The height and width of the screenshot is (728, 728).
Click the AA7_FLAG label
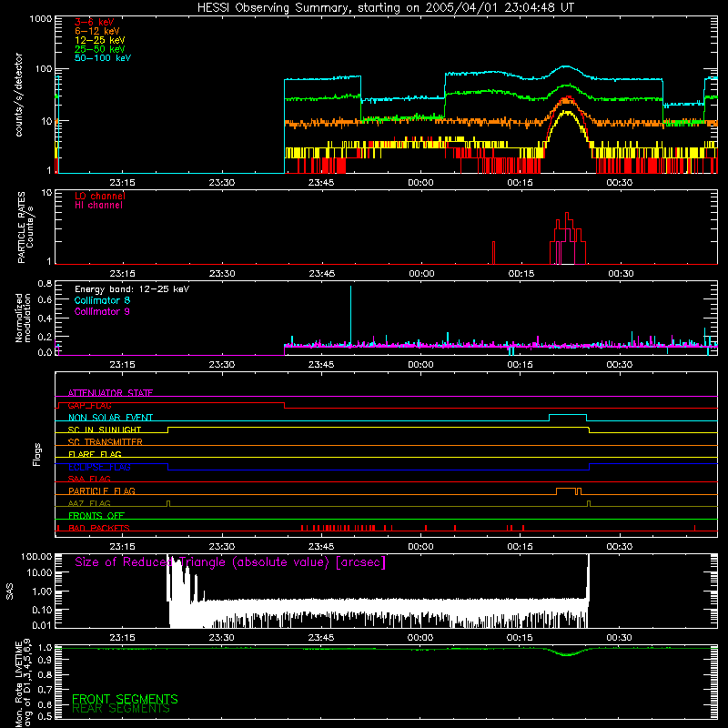[x=89, y=503]
